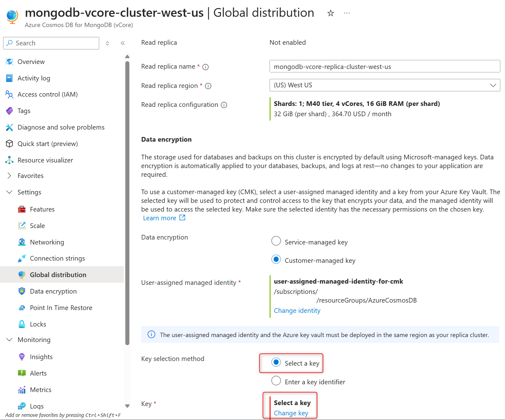Click the Data encryption shield icon
The image size is (505, 420).
tap(22, 291)
